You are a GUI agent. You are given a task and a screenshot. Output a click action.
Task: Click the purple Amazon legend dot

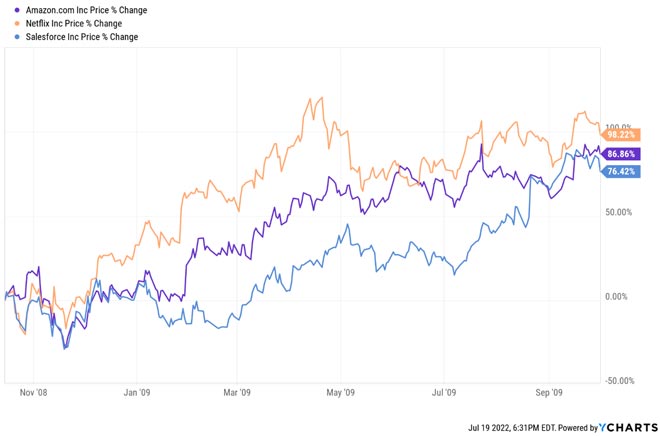7,9
